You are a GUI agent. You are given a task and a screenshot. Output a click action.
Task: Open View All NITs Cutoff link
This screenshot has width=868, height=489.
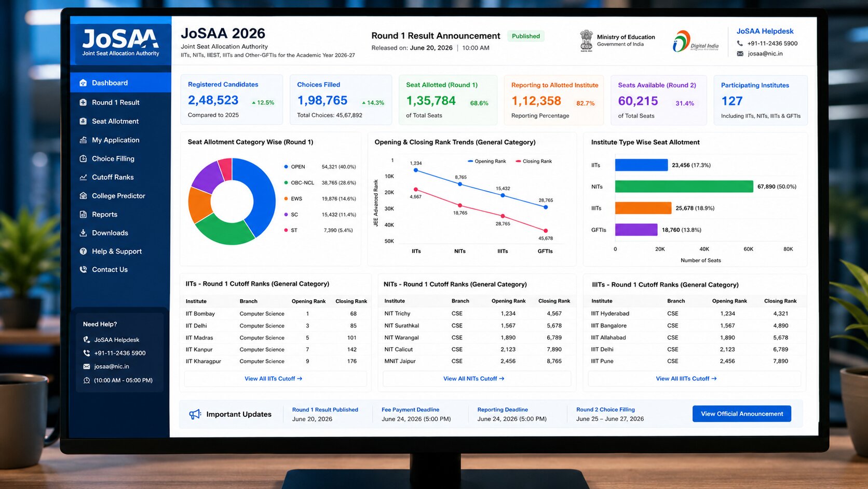coord(474,379)
